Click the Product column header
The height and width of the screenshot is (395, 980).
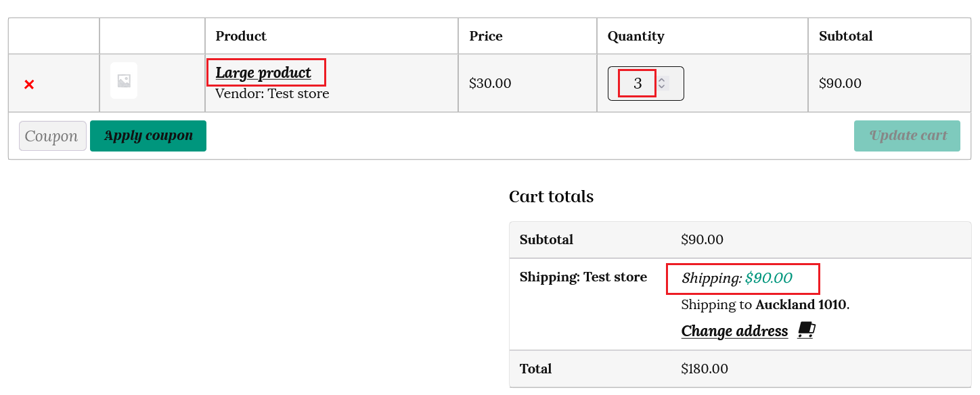tap(241, 36)
